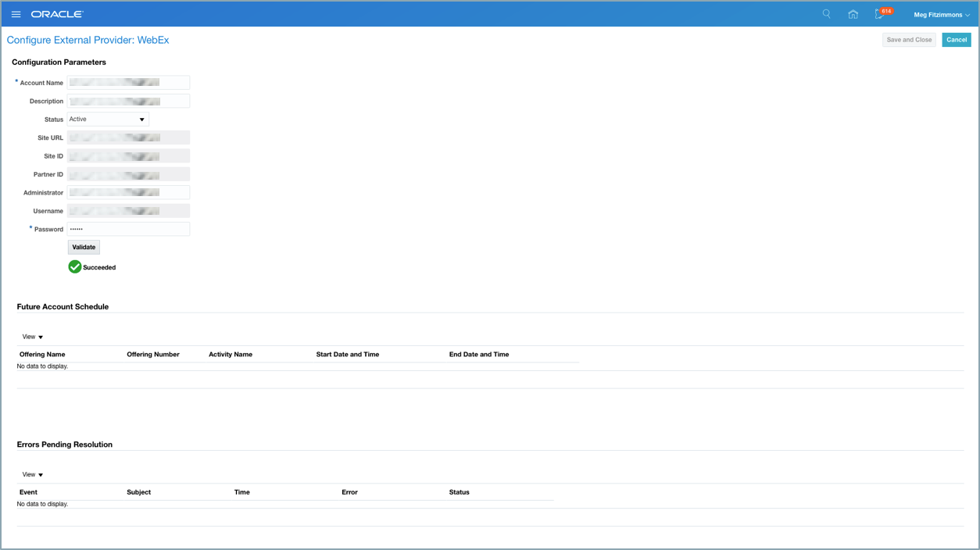This screenshot has height=550, width=980.
Task: Click the Event column header
Action: [28, 492]
